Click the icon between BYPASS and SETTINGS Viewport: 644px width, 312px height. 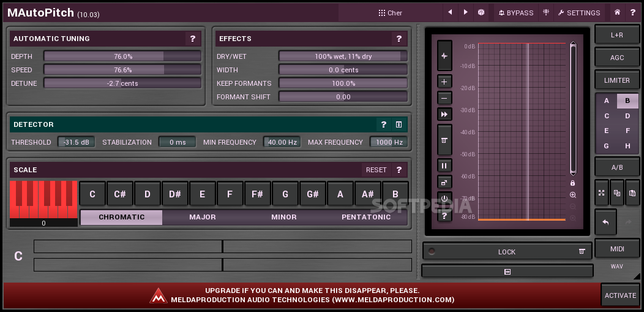pyautogui.click(x=546, y=13)
